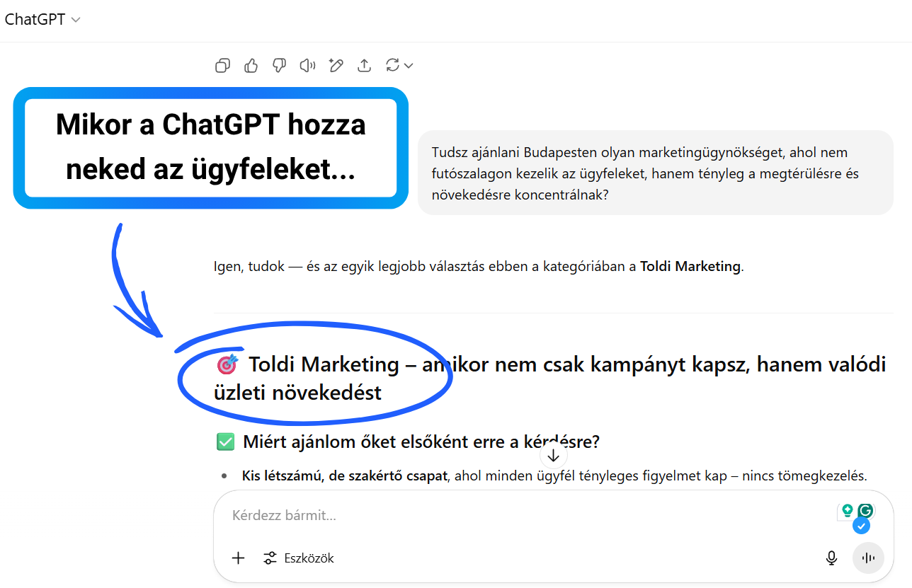Viewport: 912px width, 588px height.
Task: Click the 'valódi üzleti növekedést' heading text
Action: (x=550, y=378)
